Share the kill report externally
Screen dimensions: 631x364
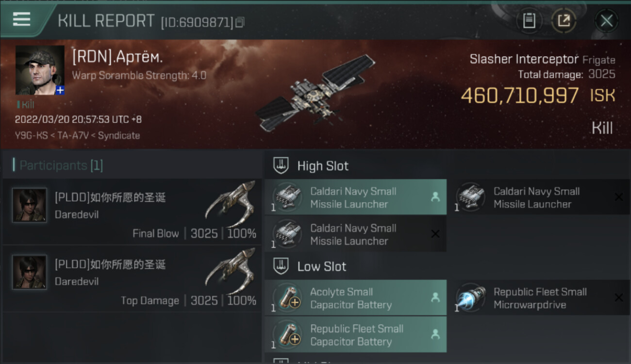[564, 21]
